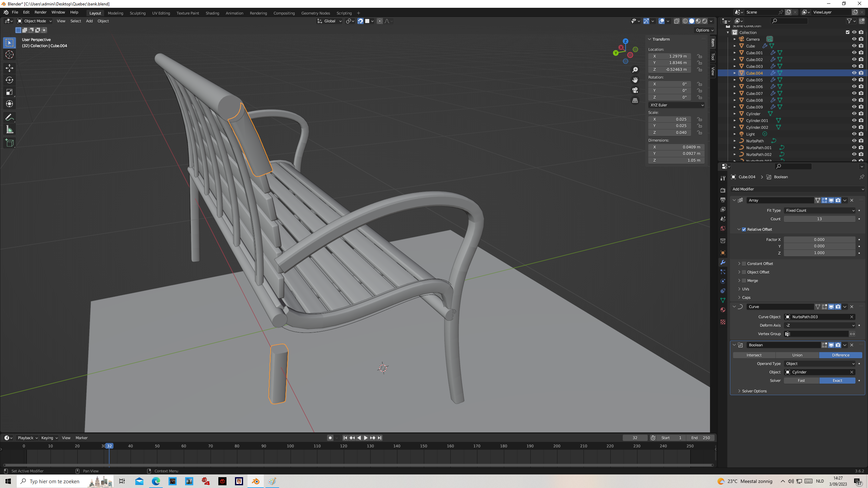Open Object Data properties tab icon
Screen dimensions: 868x488
[723, 300]
